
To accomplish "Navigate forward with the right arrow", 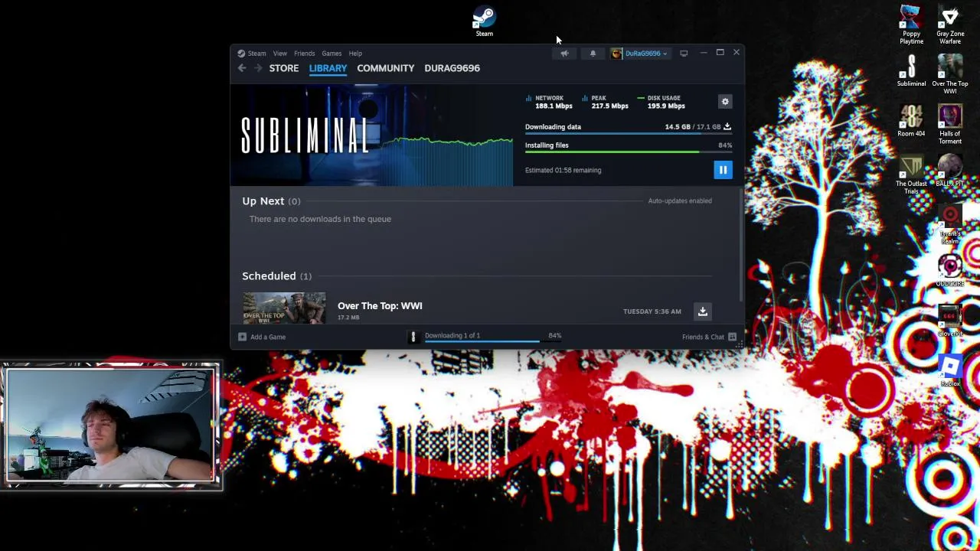I will [x=258, y=68].
